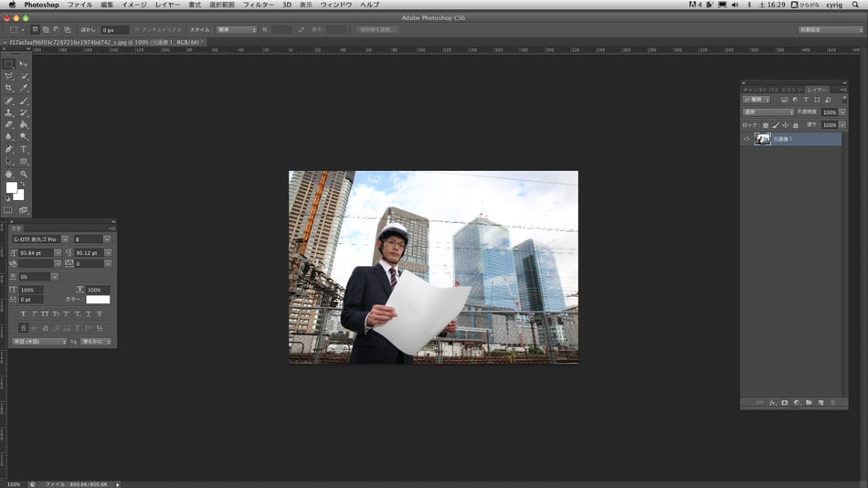The image size is (868, 488).
Task: Expand the layer blend mode dropdown 通常
Action: click(767, 111)
